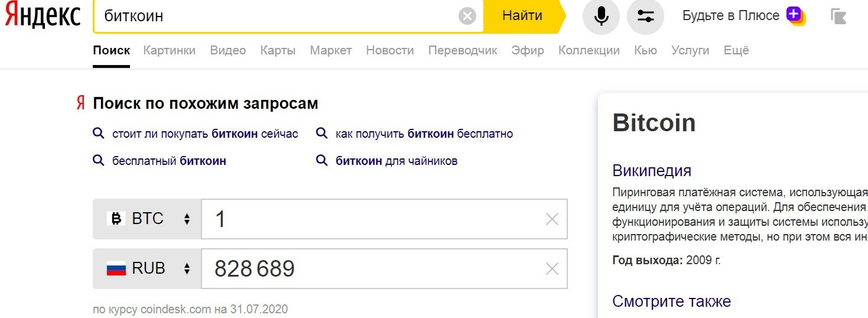868x318 pixels.
Task: Search 'биткоин для чайников' suggestion
Action: pyautogui.click(x=396, y=161)
